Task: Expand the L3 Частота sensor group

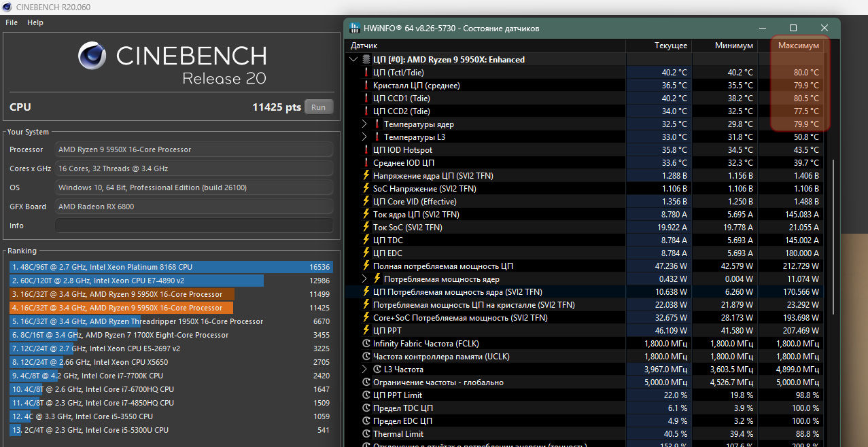Action: (x=364, y=370)
